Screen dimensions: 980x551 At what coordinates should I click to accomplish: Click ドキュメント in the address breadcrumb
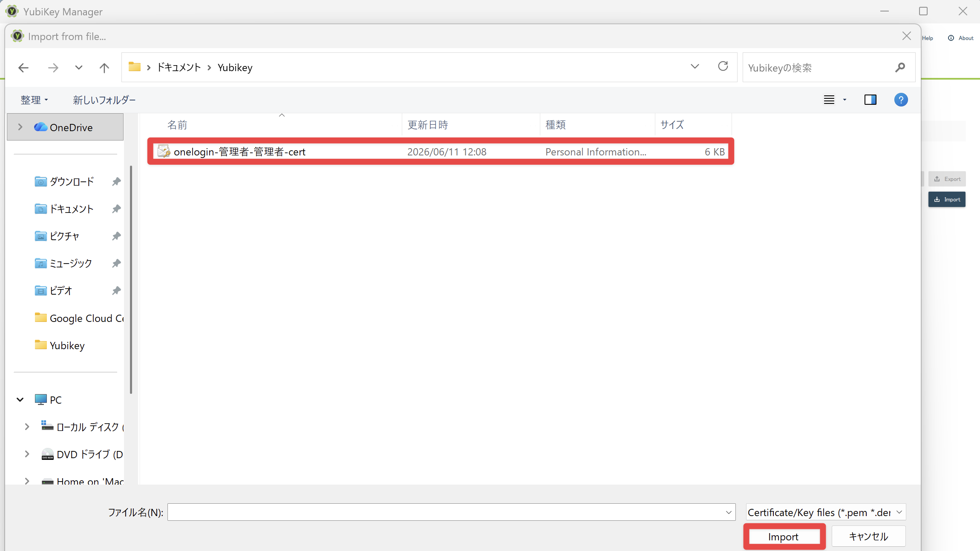click(x=179, y=67)
